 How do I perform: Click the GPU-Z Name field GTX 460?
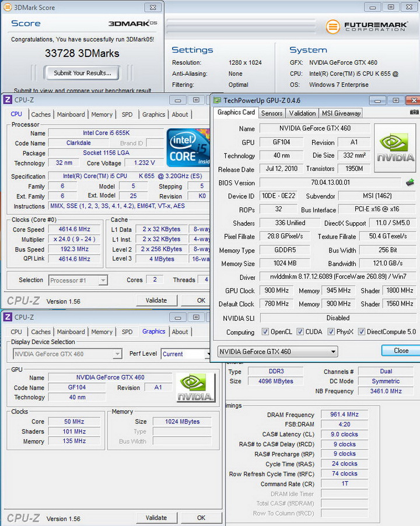[314, 128]
